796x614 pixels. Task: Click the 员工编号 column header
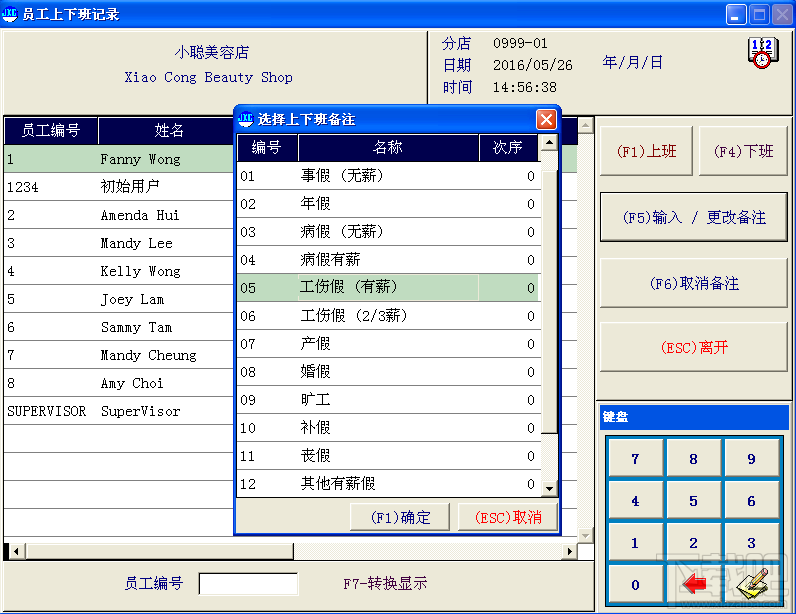(x=51, y=131)
